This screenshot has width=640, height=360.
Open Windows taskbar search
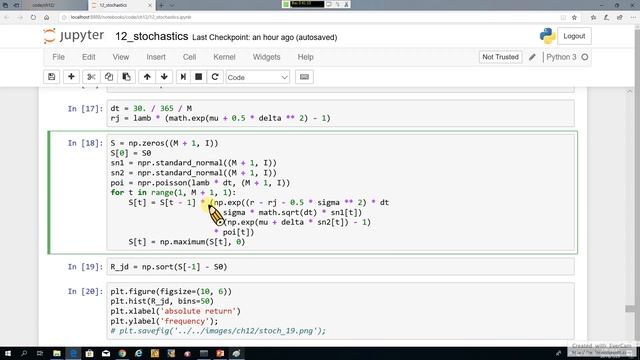[24, 353]
